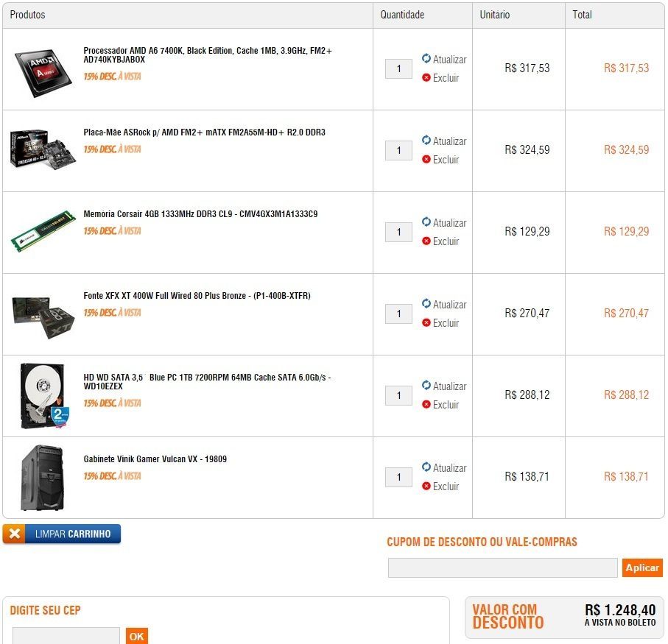Select quantity field of Corsair 4GB memory
The image size is (668, 644).
tap(398, 232)
